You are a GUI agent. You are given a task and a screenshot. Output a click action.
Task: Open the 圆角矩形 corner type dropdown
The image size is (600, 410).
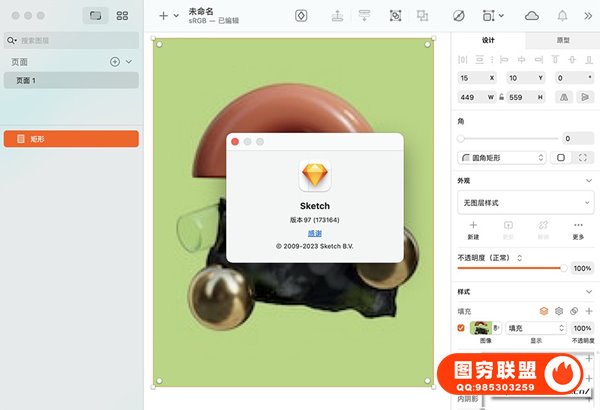(x=502, y=158)
